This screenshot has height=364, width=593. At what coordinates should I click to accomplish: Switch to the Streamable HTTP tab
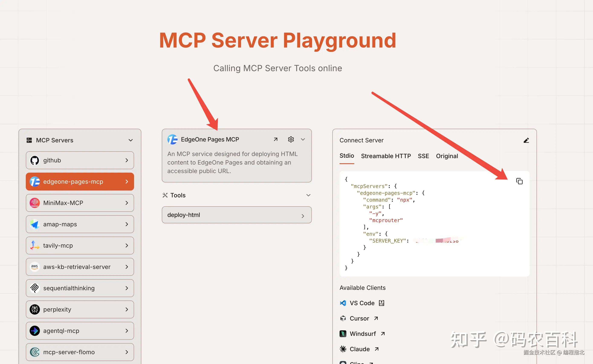click(x=386, y=156)
